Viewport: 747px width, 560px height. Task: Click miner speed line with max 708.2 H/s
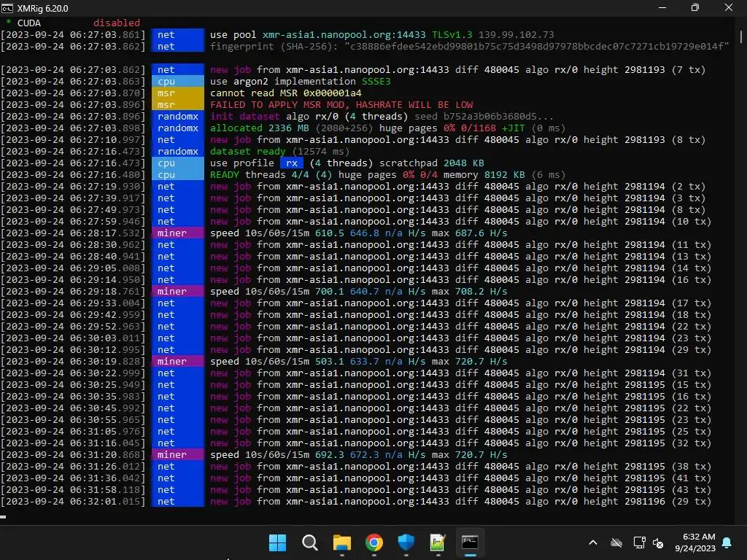coord(358,292)
